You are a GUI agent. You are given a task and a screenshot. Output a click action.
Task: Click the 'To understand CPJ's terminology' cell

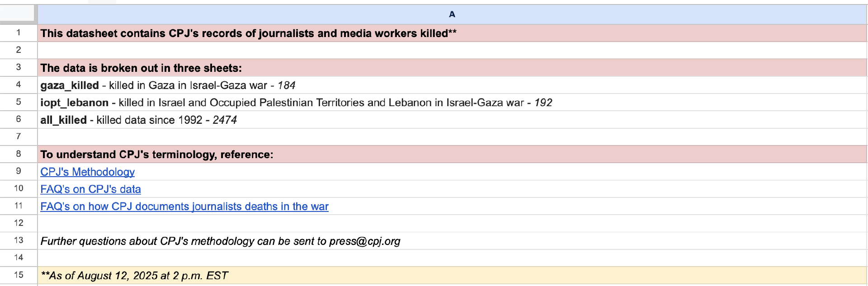point(156,155)
